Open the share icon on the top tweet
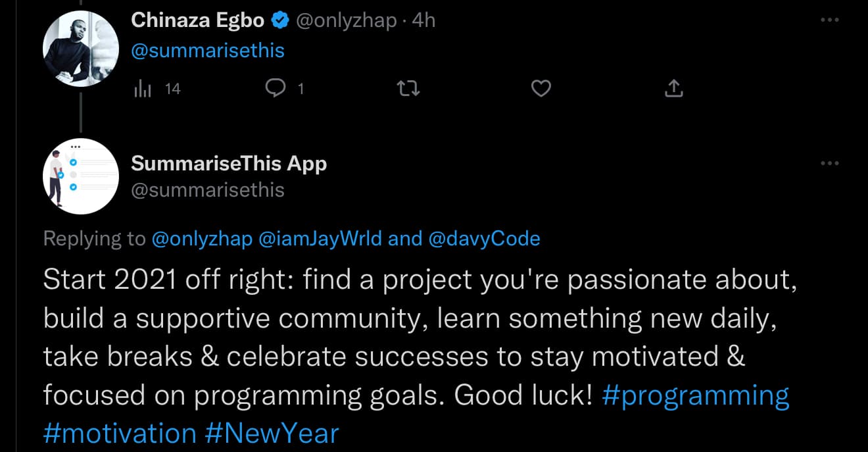 coord(673,88)
